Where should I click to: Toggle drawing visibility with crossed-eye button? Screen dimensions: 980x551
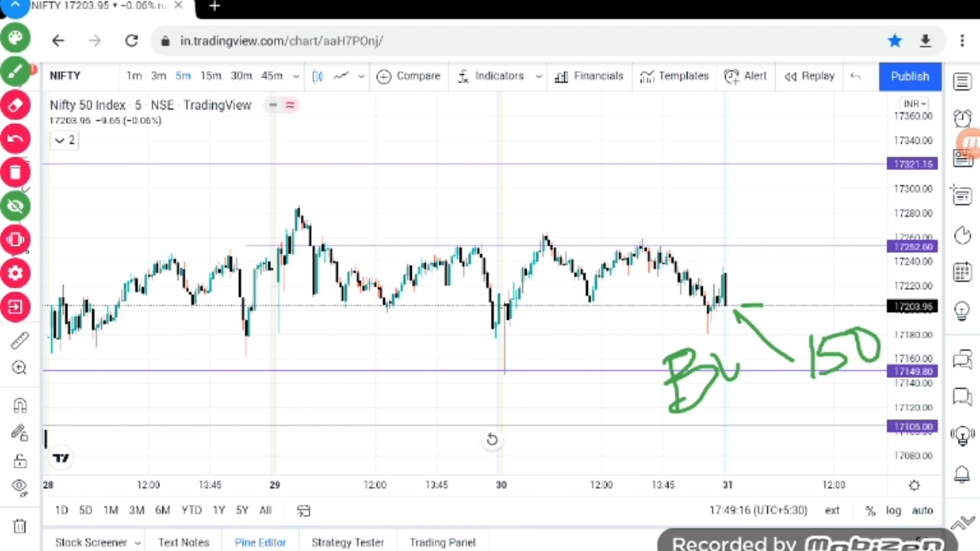pos(15,206)
